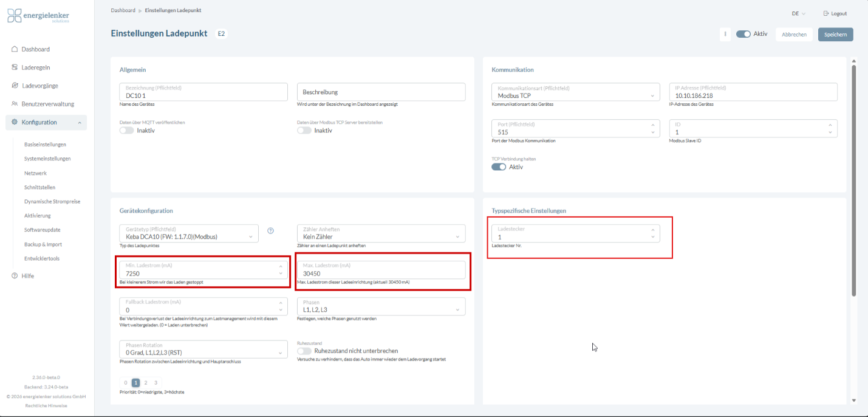Click the Benutzerverwaltung users icon
868x417 pixels.
[15, 104]
